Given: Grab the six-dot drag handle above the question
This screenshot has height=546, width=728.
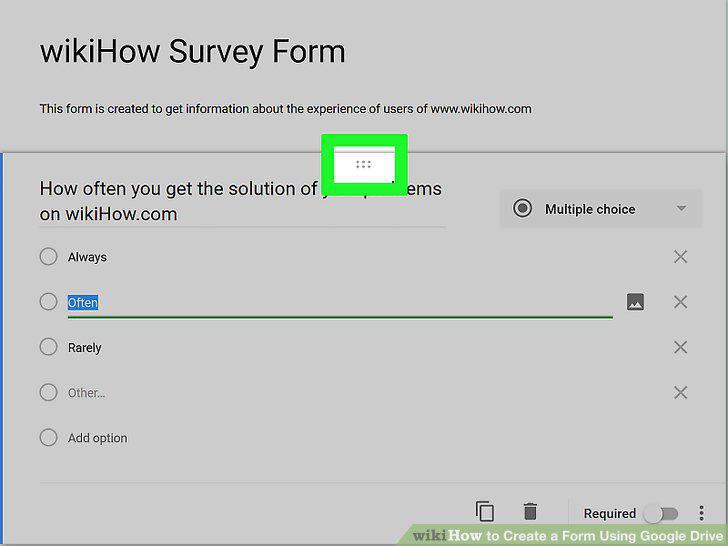Looking at the screenshot, I should [364, 164].
